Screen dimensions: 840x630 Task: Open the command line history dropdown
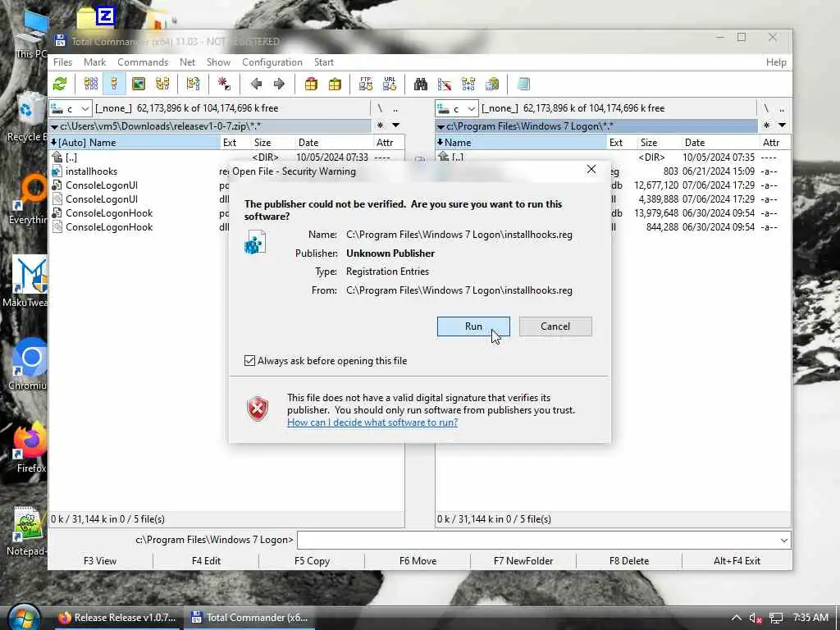[783, 540]
